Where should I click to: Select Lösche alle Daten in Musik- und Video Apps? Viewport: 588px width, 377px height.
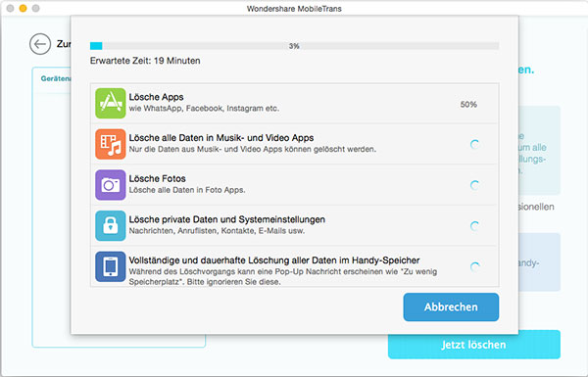(221, 138)
